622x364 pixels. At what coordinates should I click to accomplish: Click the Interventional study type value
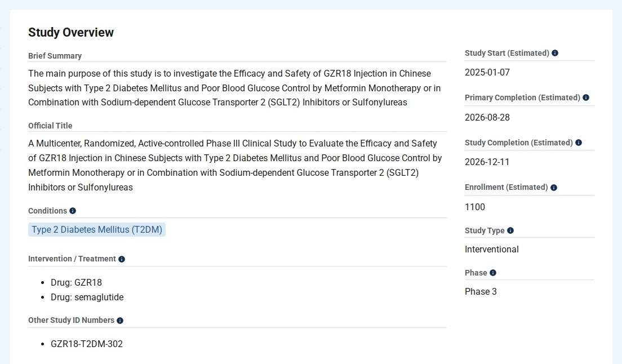tap(492, 249)
